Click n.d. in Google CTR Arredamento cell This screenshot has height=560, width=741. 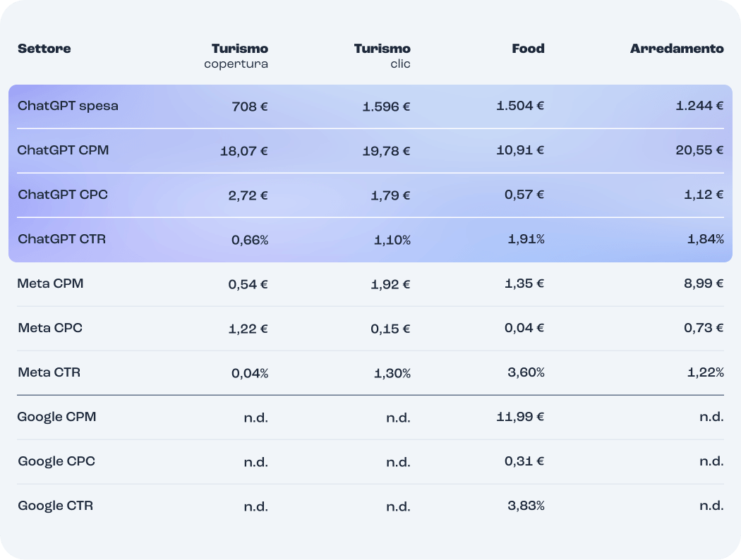711,506
